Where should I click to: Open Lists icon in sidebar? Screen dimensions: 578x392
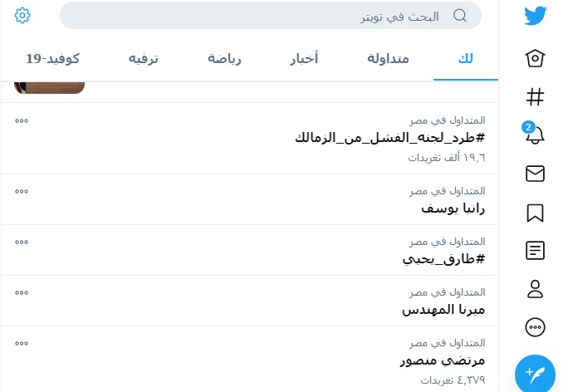536,250
